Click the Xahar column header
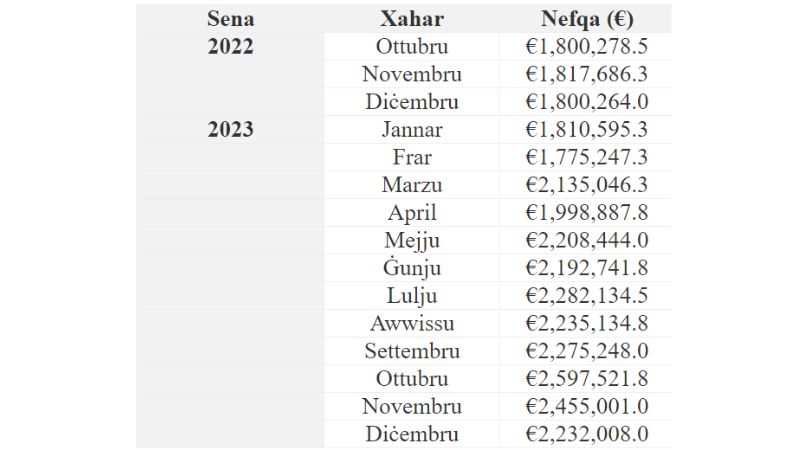Image resolution: width=800 pixels, height=450 pixels. (412, 19)
